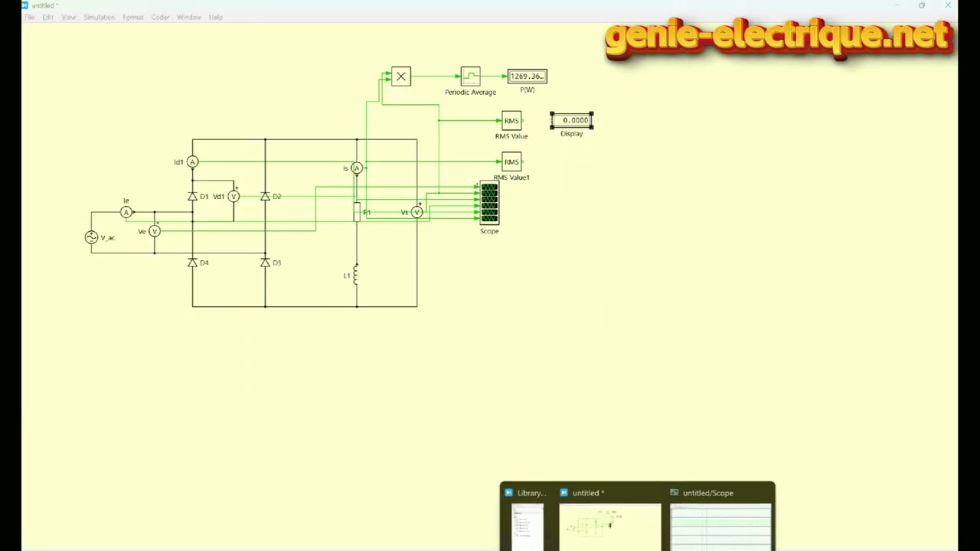
Task: Select inductor L1
Action: click(355, 275)
